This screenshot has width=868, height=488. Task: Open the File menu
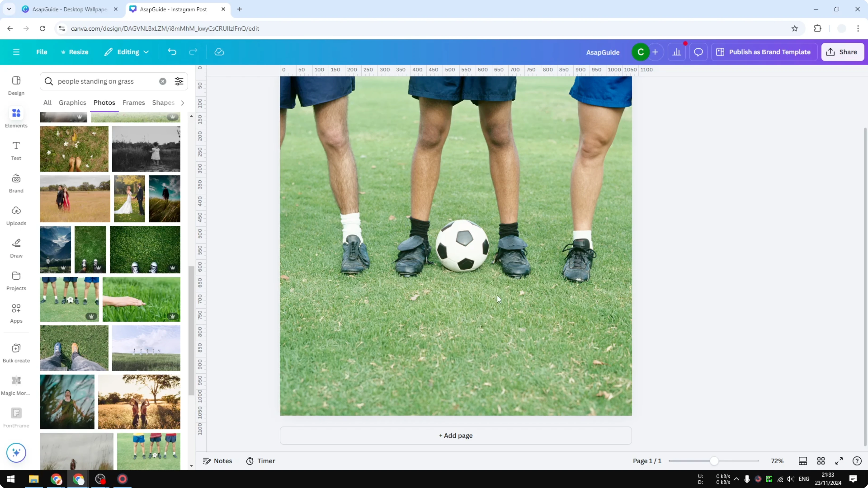[x=42, y=52]
